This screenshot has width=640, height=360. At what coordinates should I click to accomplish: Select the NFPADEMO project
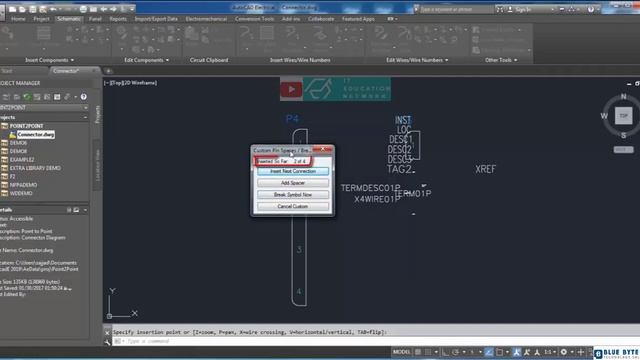[23, 185]
